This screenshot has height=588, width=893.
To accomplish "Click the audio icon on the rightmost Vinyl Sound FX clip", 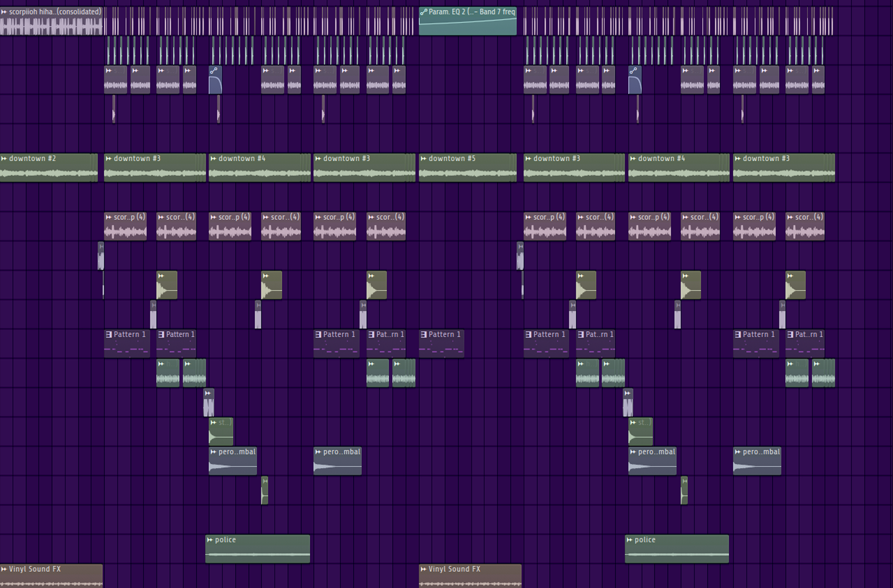I will [423, 569].
